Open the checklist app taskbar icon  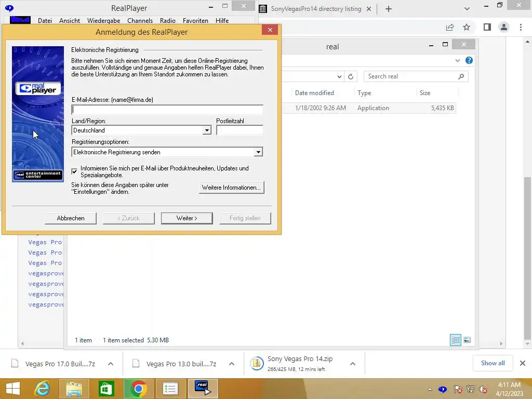[170, 389]
